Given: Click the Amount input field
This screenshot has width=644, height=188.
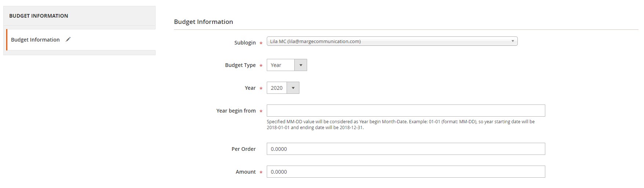Looking at the screenshot, I should click(406, 172).
